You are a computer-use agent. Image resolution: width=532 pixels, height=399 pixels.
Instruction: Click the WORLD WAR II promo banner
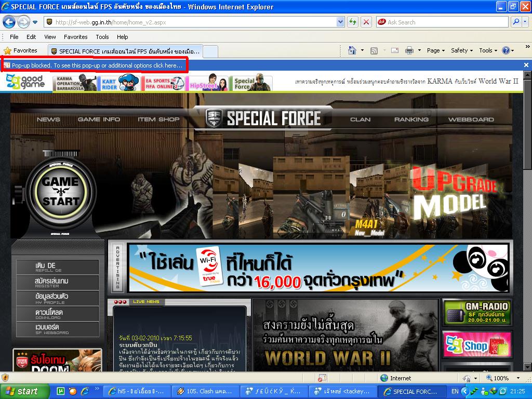coord(345,335)
